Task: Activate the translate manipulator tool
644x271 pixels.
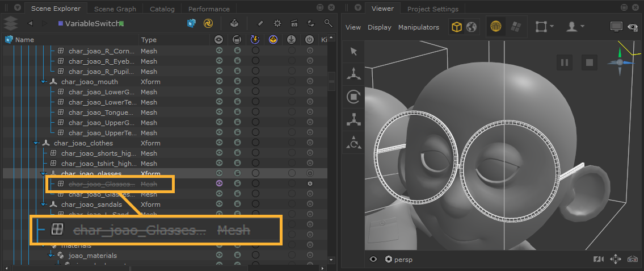Action: pyautogui.click(x=354, y=74)
